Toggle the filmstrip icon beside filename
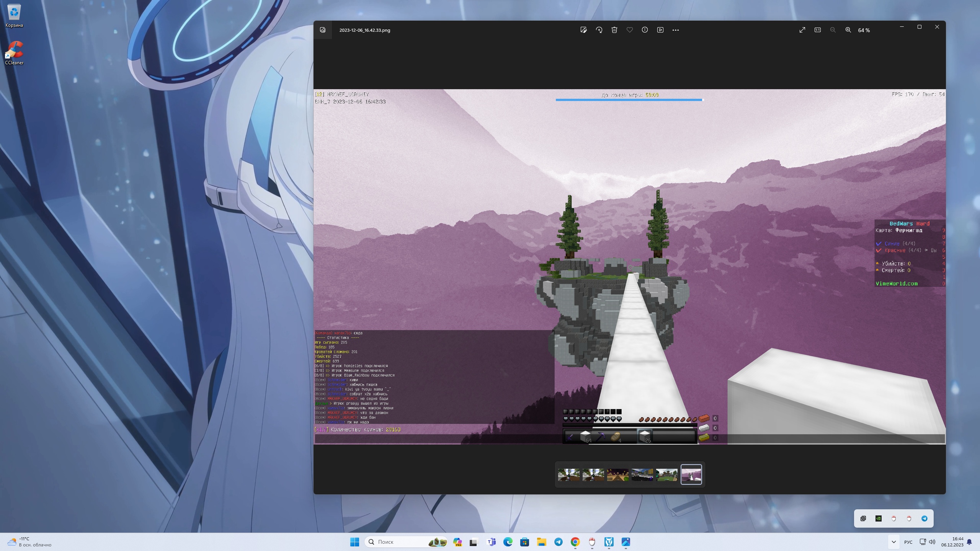 pos(323,30)
